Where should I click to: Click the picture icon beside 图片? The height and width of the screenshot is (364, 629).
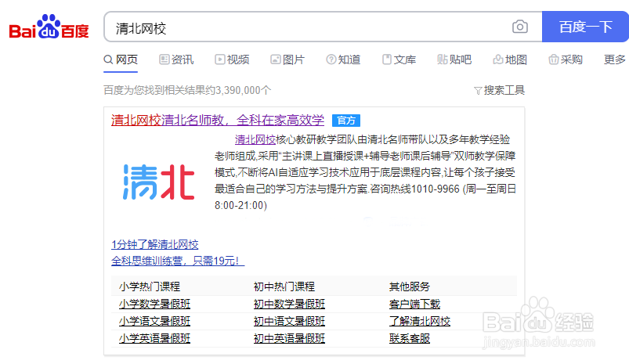(x=276, y=59)
